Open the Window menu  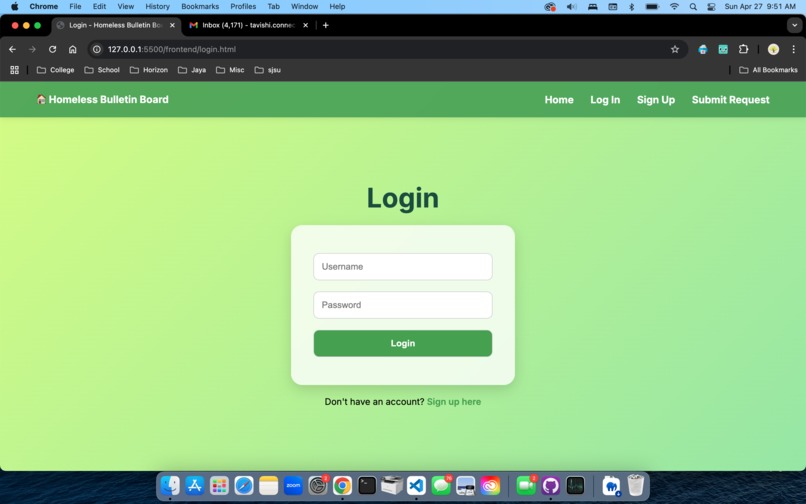(x=304, y=7)
